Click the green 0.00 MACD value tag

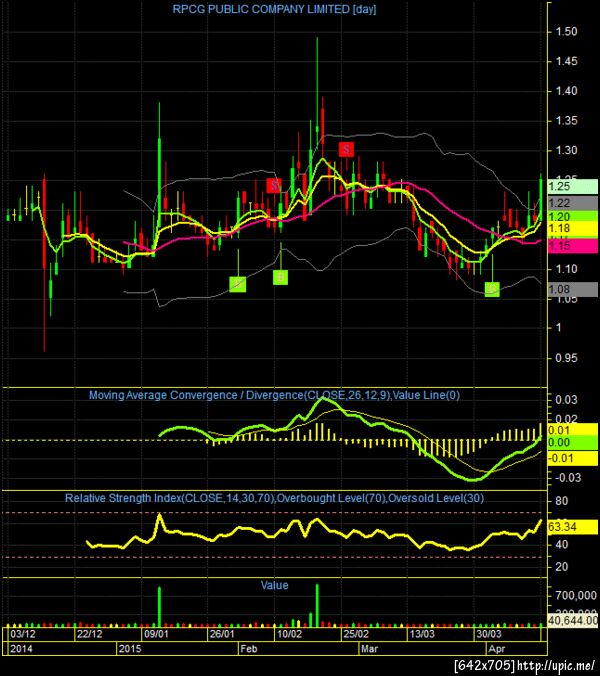click(x=572, y=442)
